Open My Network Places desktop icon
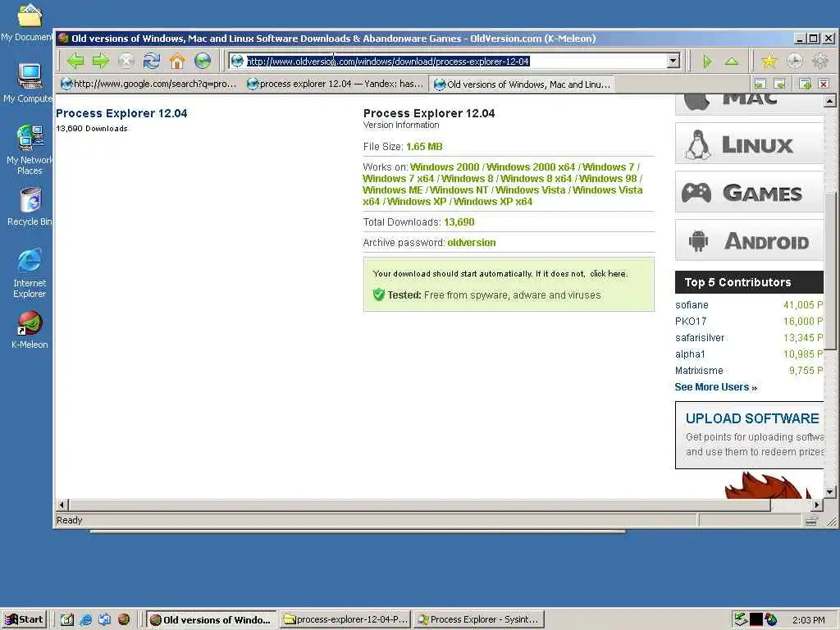This screenshot has height=630, width=840. click(x=30, y=150)
